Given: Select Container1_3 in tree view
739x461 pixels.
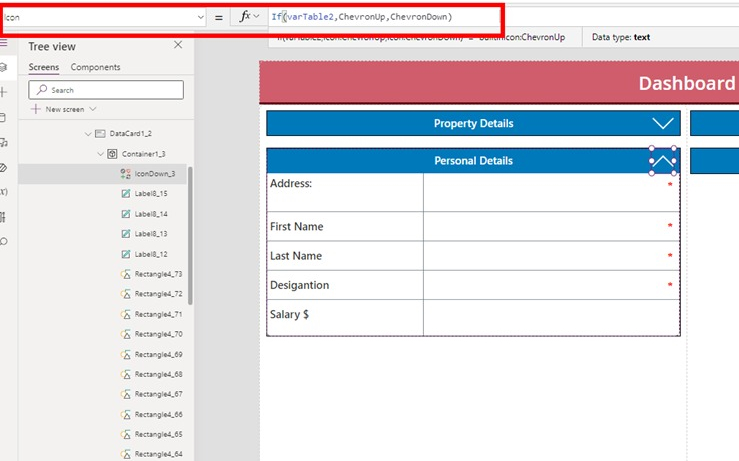Looking at the screenshot, I should click(x=143, y=154).
